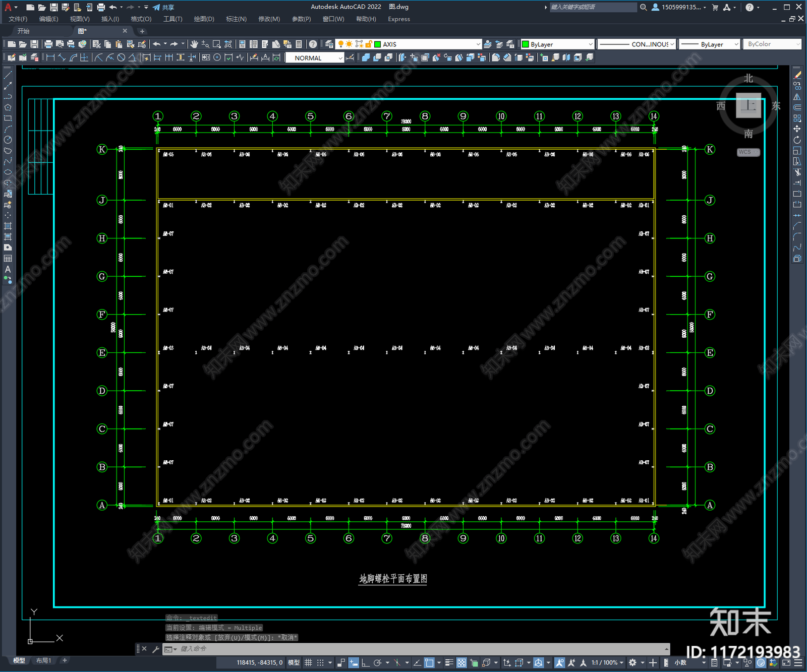Click the green ByLayer color swatch
The image size is (807, 672).
point(525,44)
